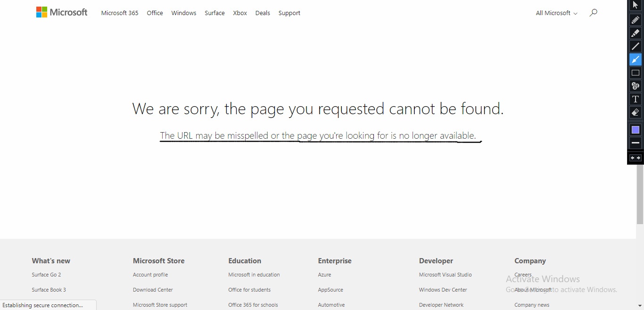The height and width of the screenshot is (310, 644).
Task: Expand the All Microsoft dropdown
Action: coord(556,13)
